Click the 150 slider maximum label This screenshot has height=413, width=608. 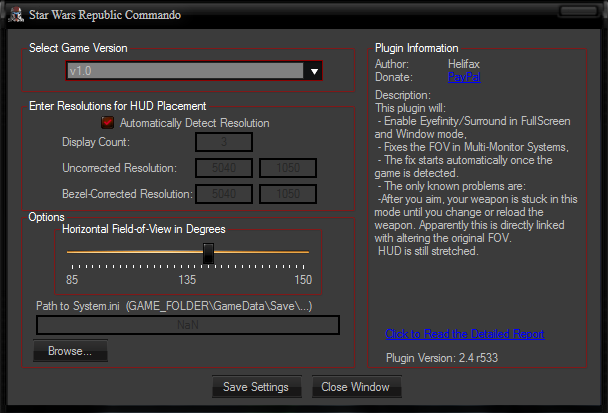303,280
